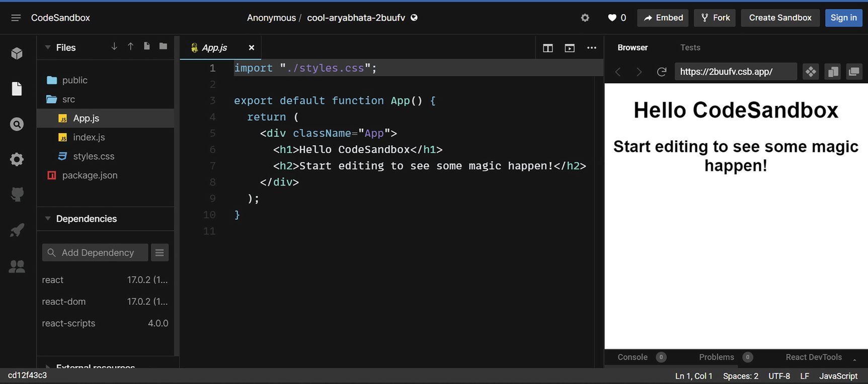
Task: Toggle the split editor layout icon
Action: tap(548, 48)
